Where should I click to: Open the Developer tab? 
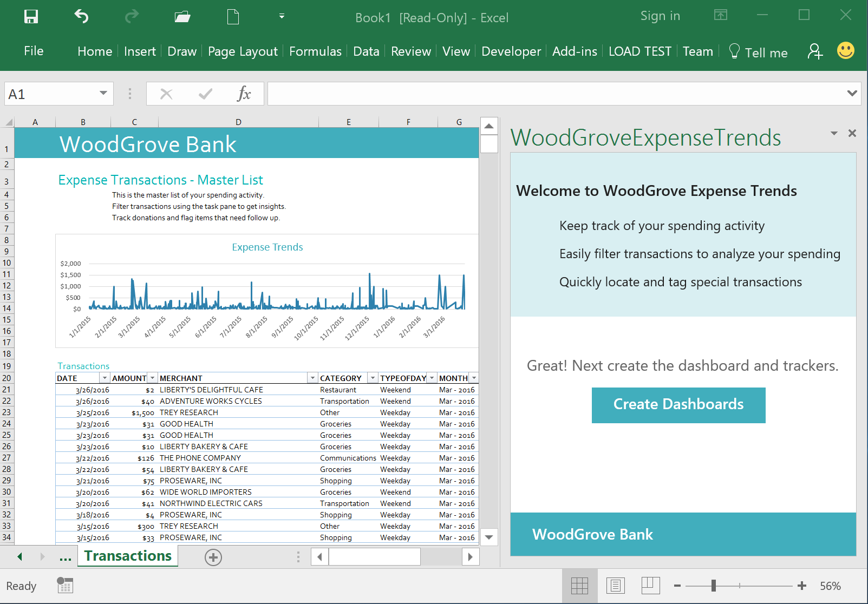pyautogui.click(x=511, y=51)
